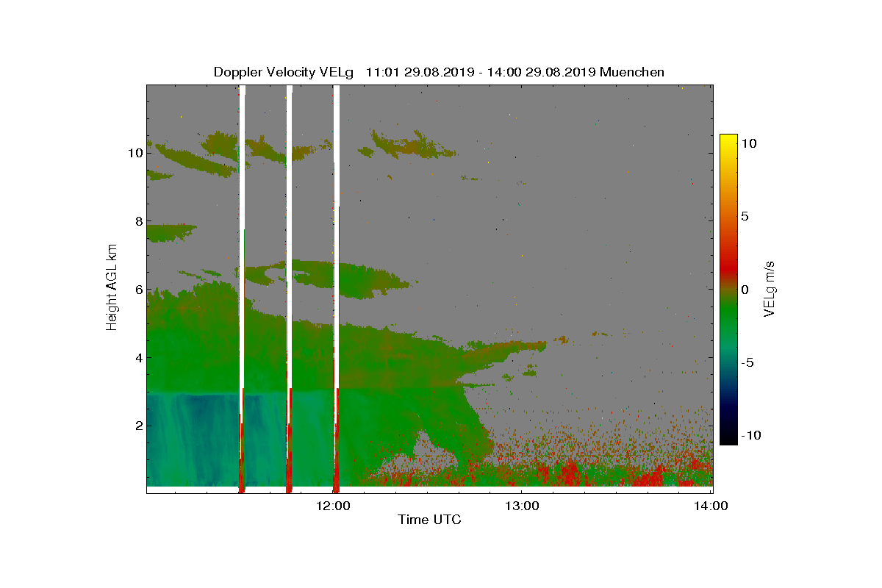Click the 'Muenchen' location in the title
882x588 pixels.
632,72
